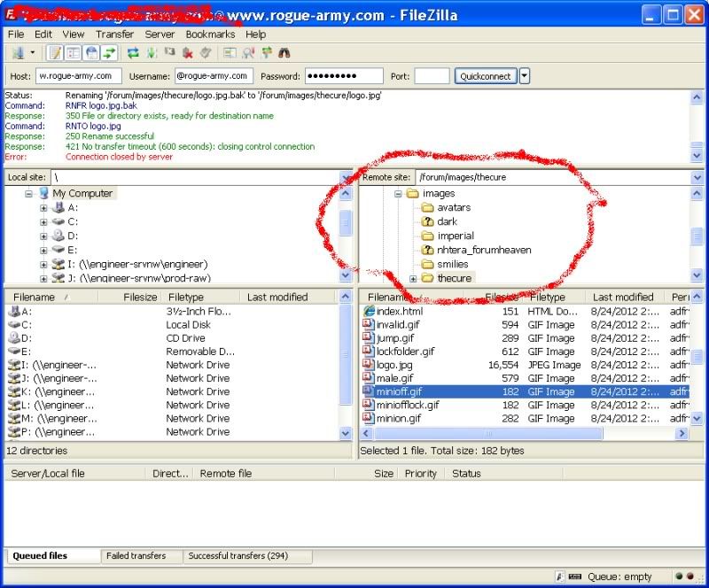Click the process queue toolbar icon
This screenshot has width=709, height=588.
click(152, 53)
